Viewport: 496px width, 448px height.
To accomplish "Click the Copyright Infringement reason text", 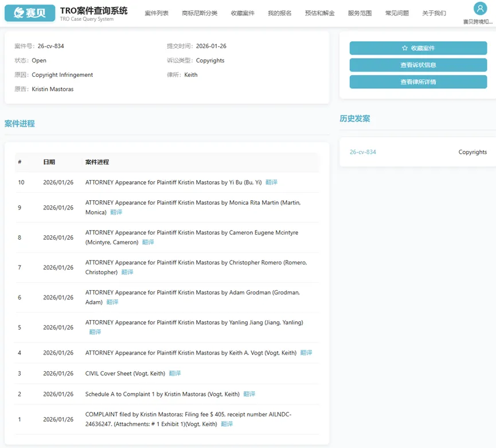I will coord(63,75).
